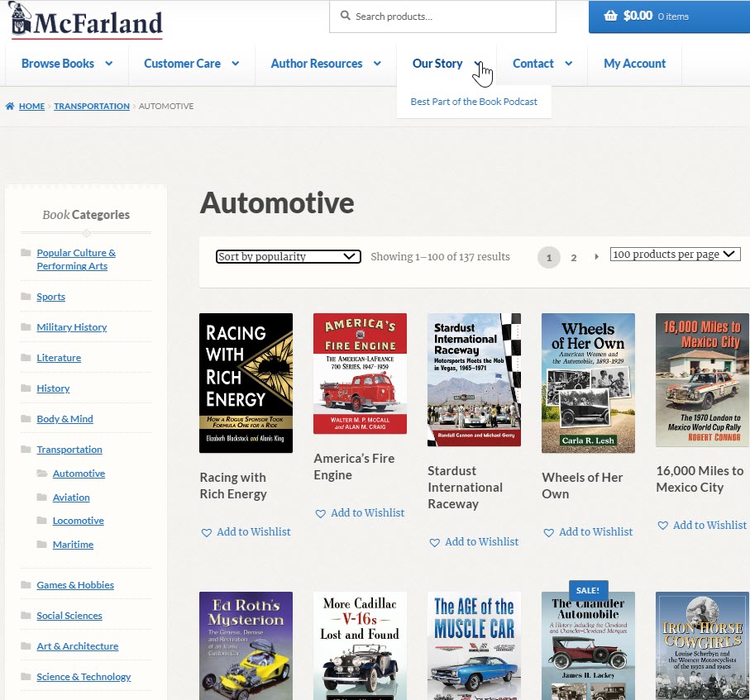Click the folder icon beside Art & Architecture

(26, 646)
